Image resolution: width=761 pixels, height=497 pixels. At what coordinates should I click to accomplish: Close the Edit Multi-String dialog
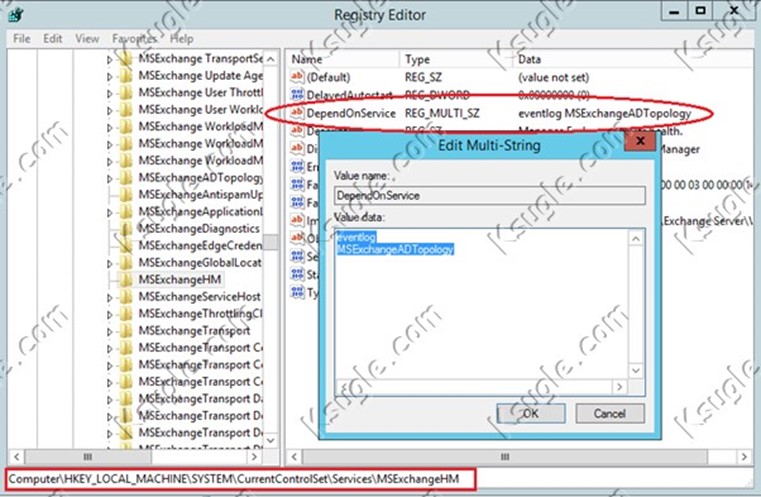[640, 141]
